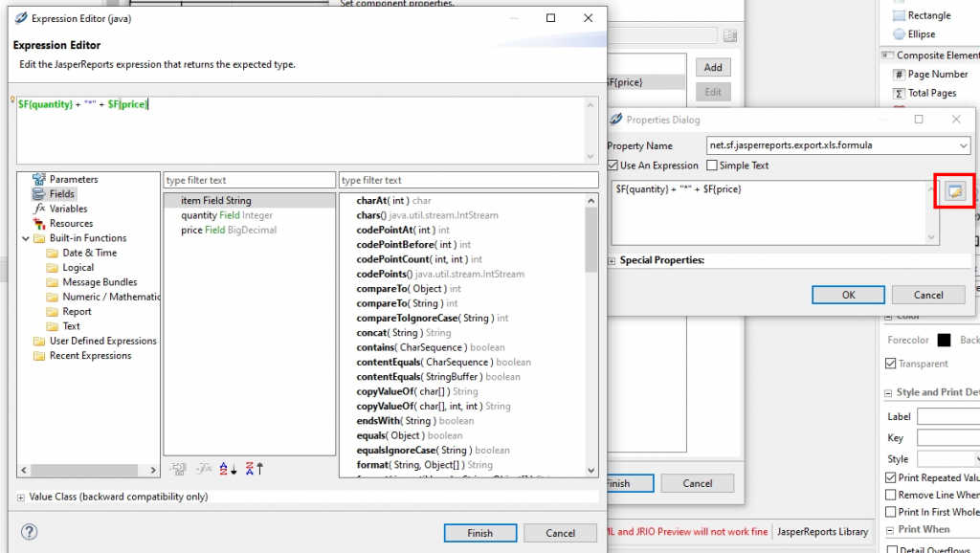The height and width of the screenshot is (553, 980).
Task: Click the Text functions folder icon
Action: click(53, 326)
